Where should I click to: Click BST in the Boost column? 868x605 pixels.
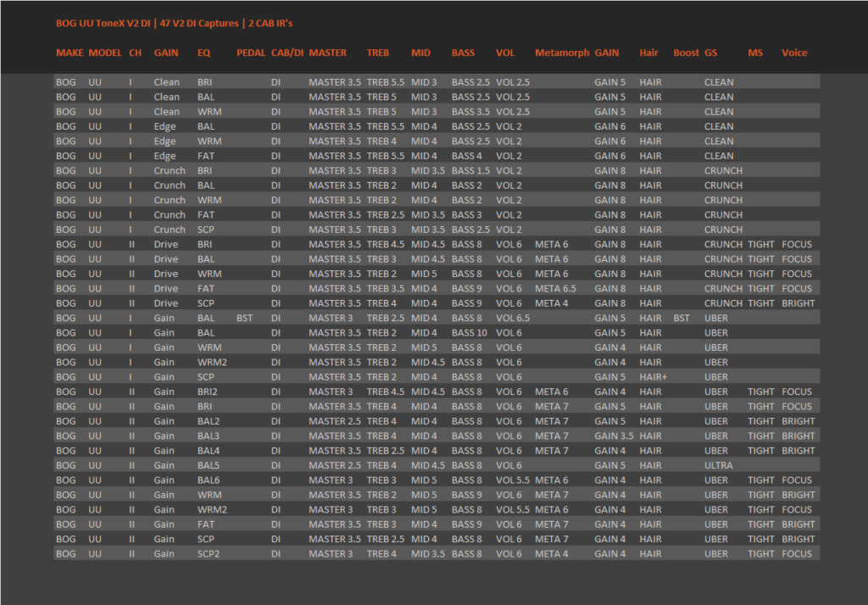point(682,318)
